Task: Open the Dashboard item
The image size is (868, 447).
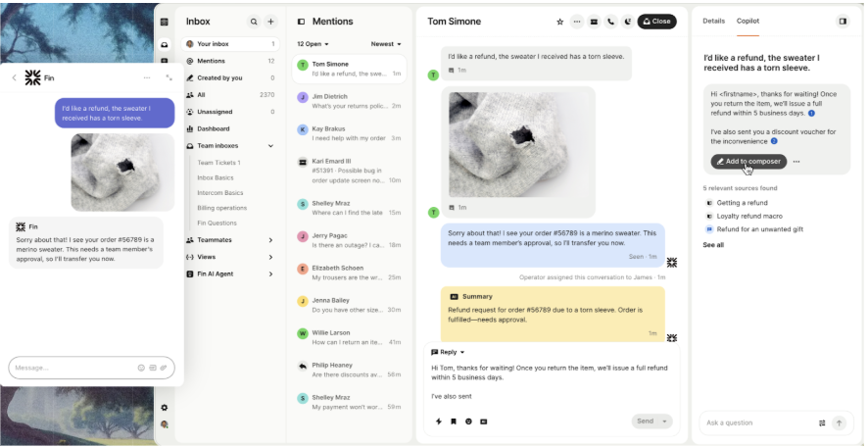Action: [230, 129]
